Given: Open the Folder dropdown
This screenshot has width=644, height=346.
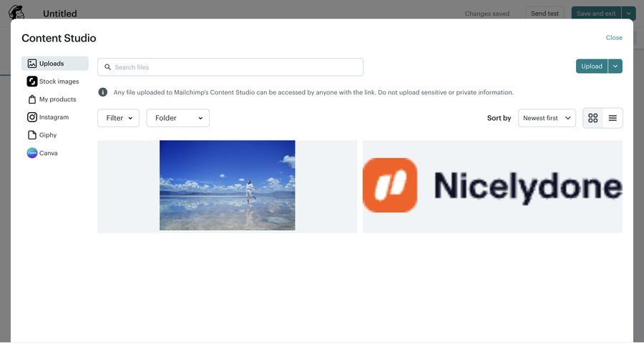Looking at the screenshot, I should pos(178,118).
